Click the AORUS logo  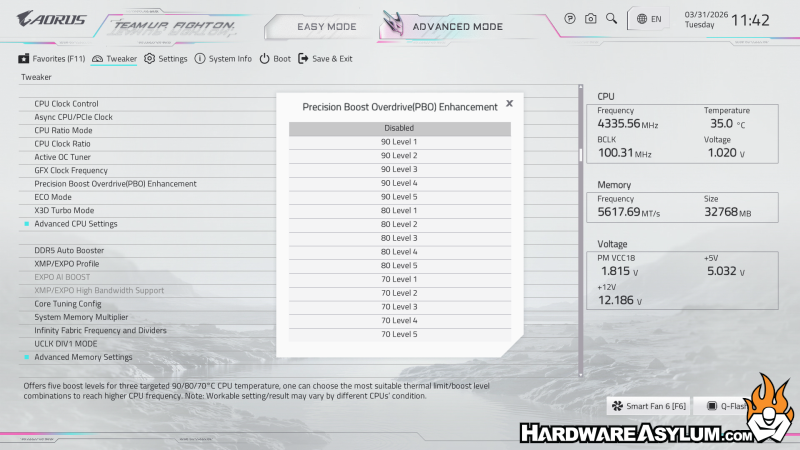(x=52, y=18)
